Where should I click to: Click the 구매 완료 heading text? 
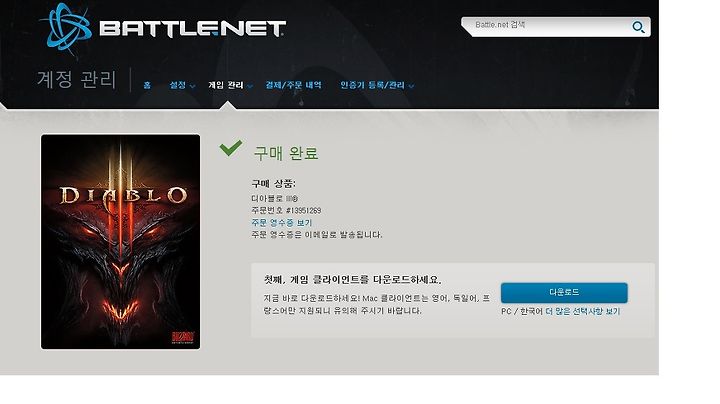click(x=286, y=153)
